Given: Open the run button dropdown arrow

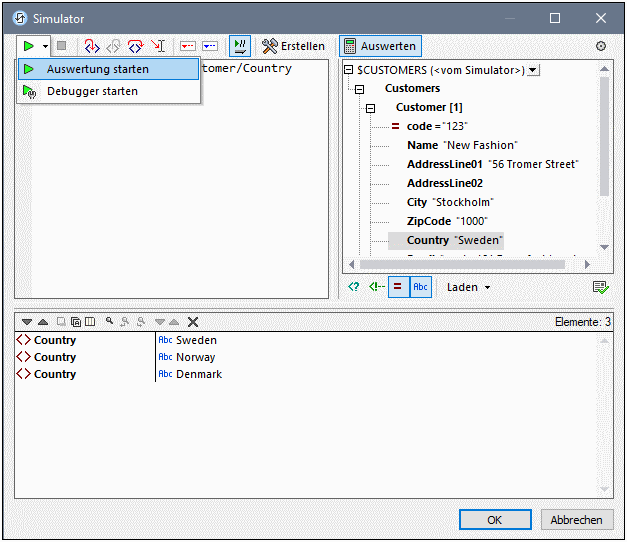Looking at the screenshot, I should click(x=45, y=46).
